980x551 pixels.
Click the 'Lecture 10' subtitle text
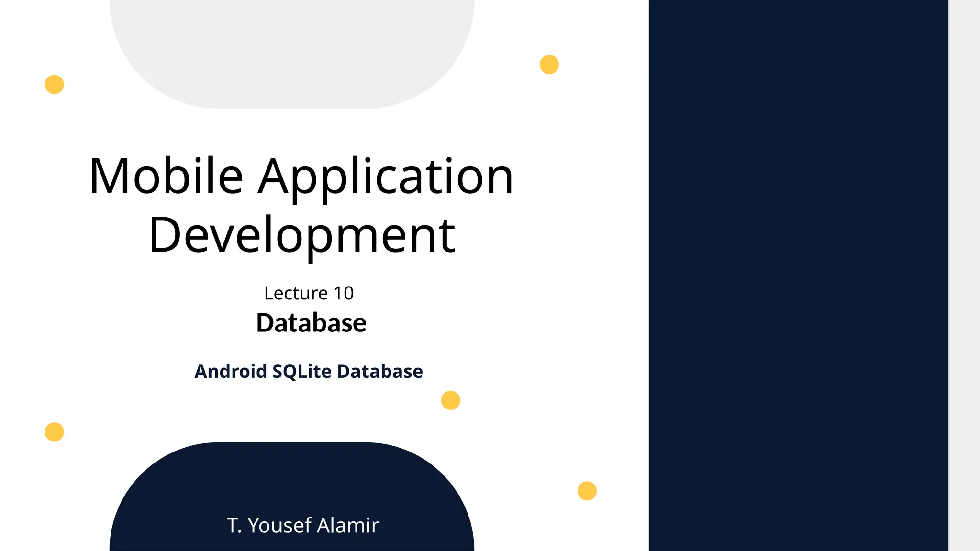309,293
